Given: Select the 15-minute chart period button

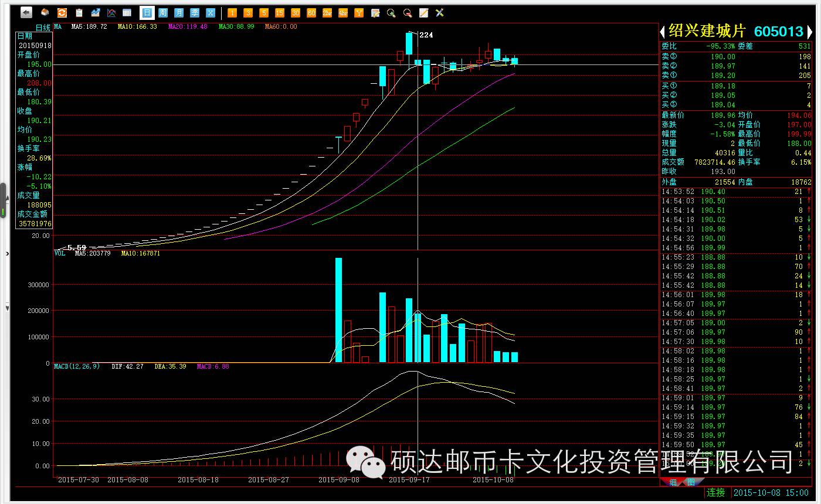Looking at the screenshot, I should (280, 12).
